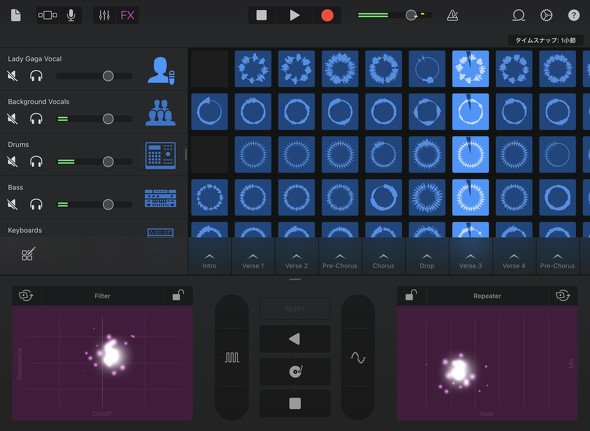590x431 pixels.
Task: Open the My Songs document browser
Action: pos(16,15)
